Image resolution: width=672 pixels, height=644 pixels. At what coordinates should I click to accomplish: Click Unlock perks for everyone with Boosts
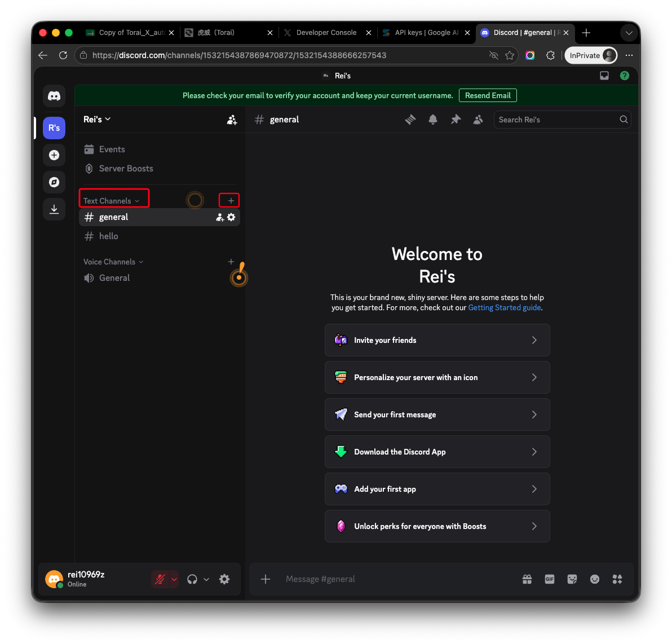pyautogui.click(x=437, y=527)
